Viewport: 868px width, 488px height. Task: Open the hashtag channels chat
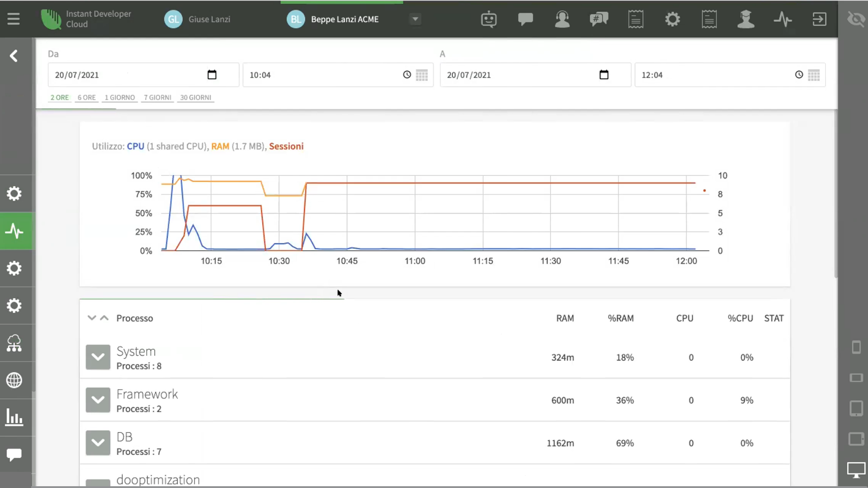tap(599, 19)
